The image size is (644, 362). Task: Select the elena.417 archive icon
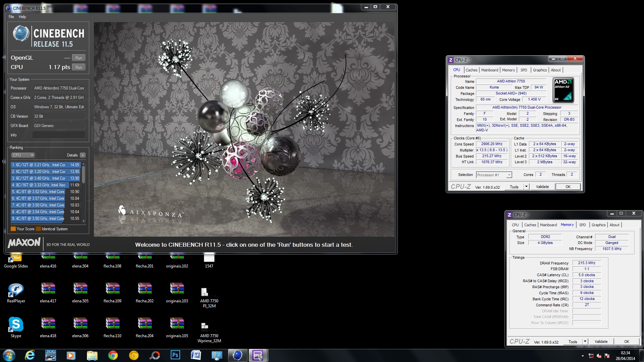(48, 293)
